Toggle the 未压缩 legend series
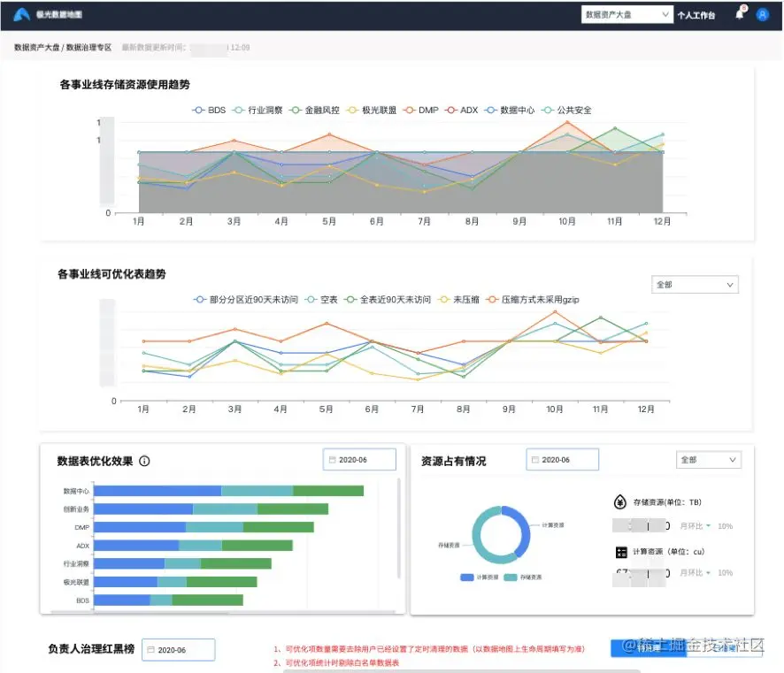 tap(458, 299)
